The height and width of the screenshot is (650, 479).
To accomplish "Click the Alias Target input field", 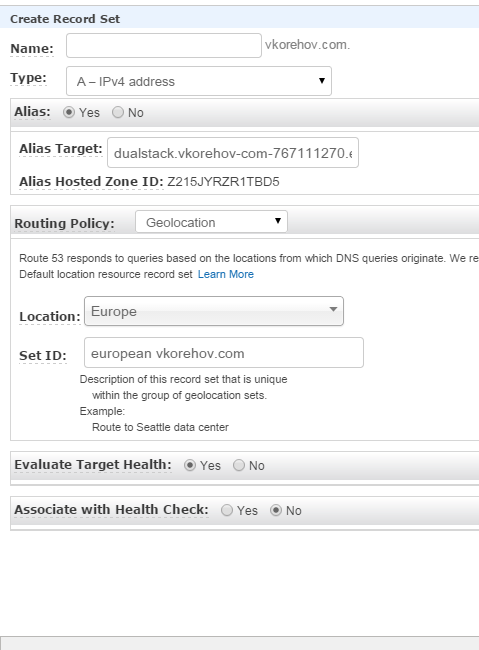I will (233, 153).
